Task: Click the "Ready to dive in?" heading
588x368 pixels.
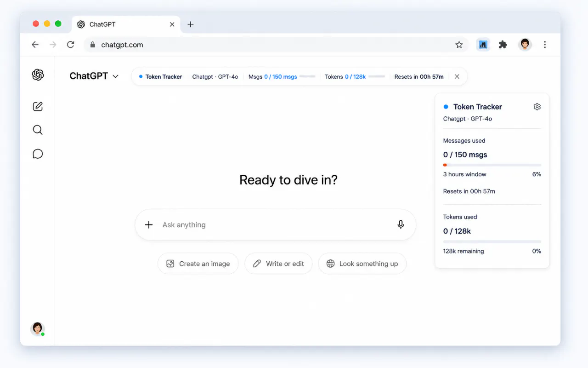Action: pos(288,180)
